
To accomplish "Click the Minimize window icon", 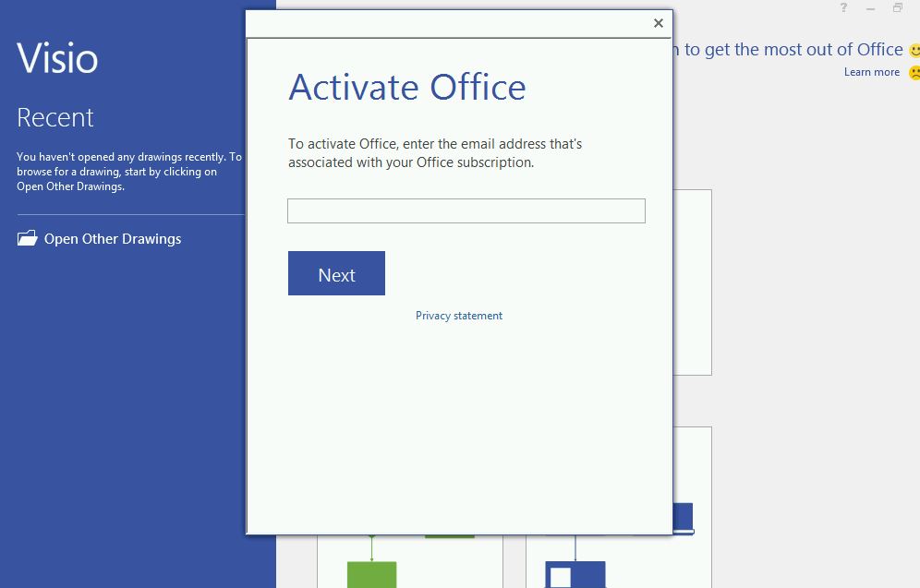I will coord(869,7).
